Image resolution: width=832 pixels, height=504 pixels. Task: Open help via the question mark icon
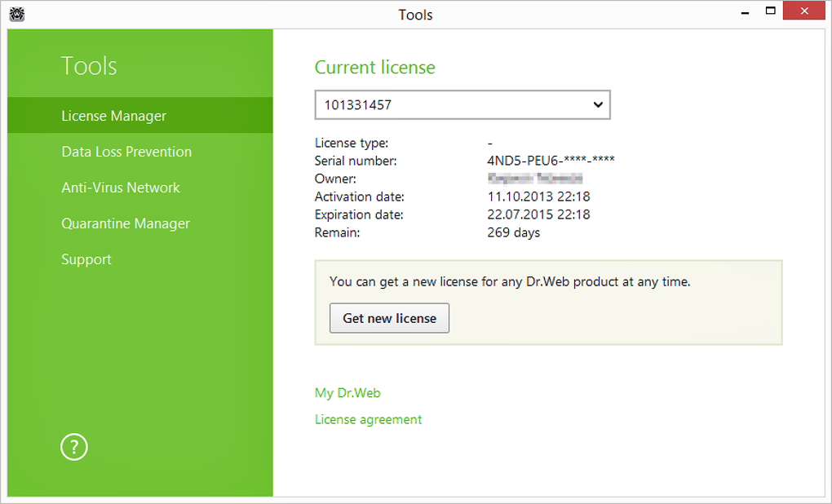pos(74,447)
